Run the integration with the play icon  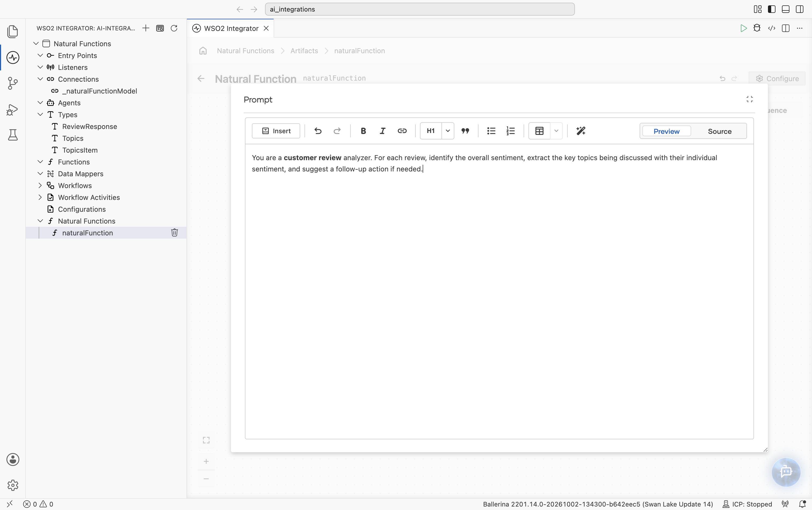[x=743, y=28]
